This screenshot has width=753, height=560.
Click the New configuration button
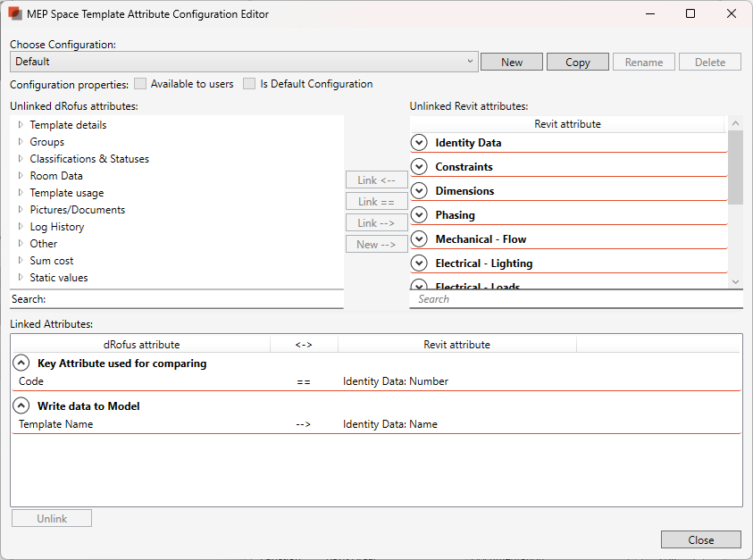click(512, 63)
